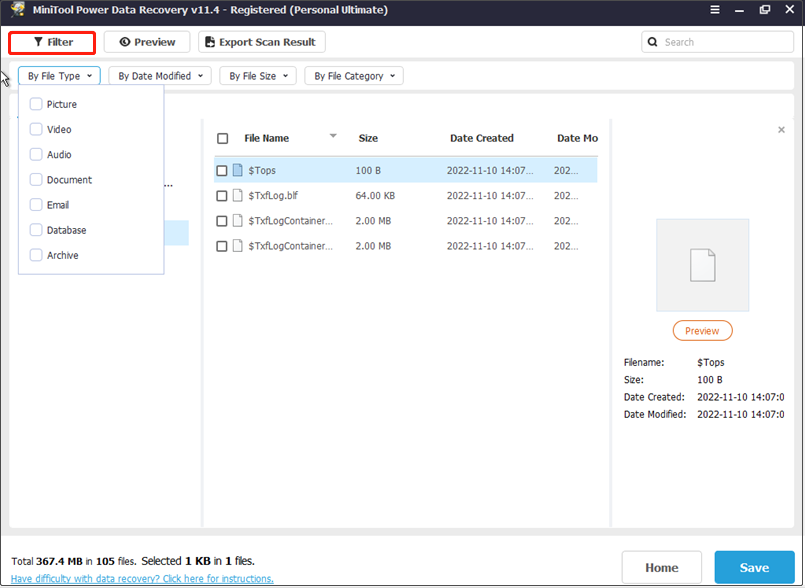Open the data recovery instructions link

pos(142,579)
